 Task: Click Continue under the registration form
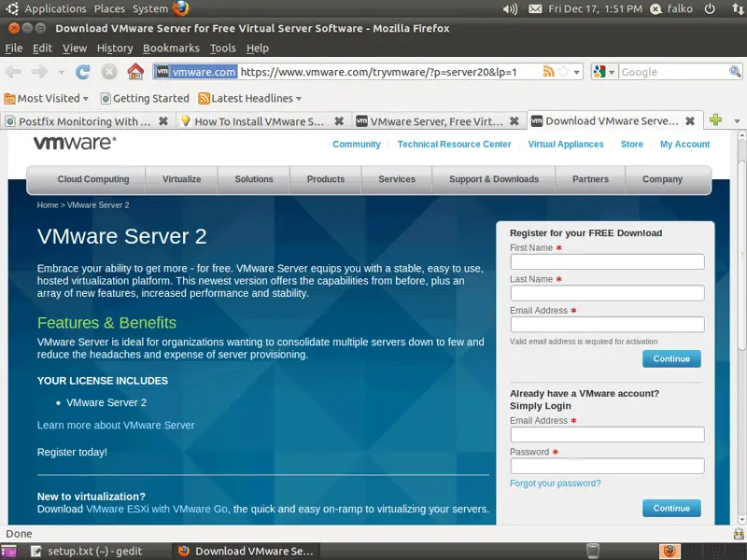[x=671, y=358]
